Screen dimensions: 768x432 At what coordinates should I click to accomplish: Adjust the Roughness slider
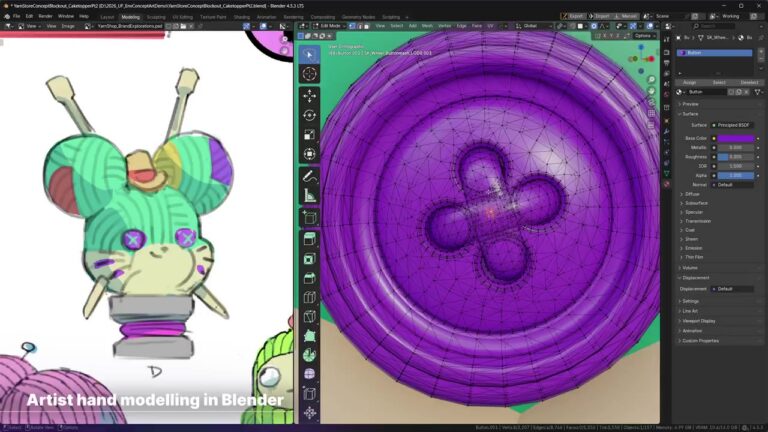[736, 157]
